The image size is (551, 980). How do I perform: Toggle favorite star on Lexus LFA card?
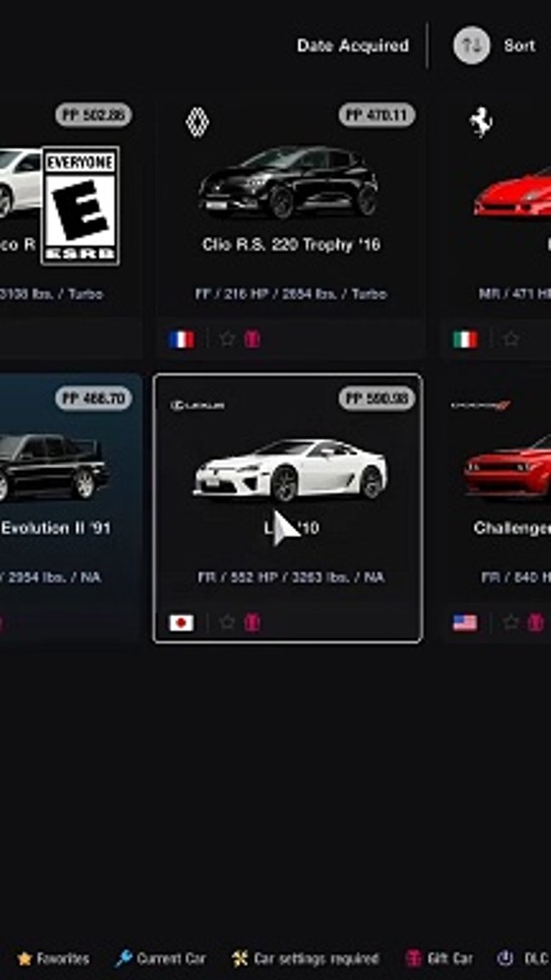227,622
